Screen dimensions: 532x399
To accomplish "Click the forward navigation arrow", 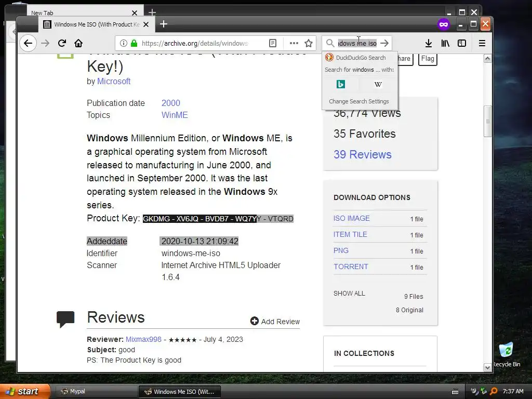I will (x=45, y=43).
